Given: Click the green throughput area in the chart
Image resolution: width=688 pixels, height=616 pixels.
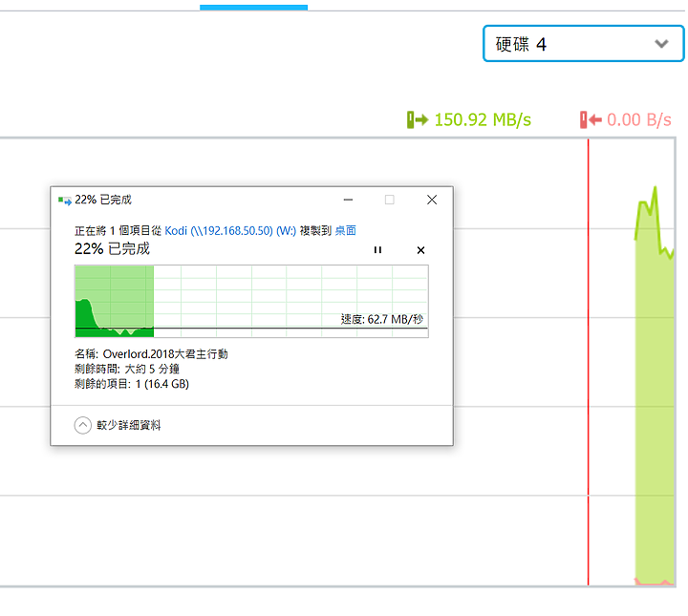Looking at the screenshot, I should (655, 416).
